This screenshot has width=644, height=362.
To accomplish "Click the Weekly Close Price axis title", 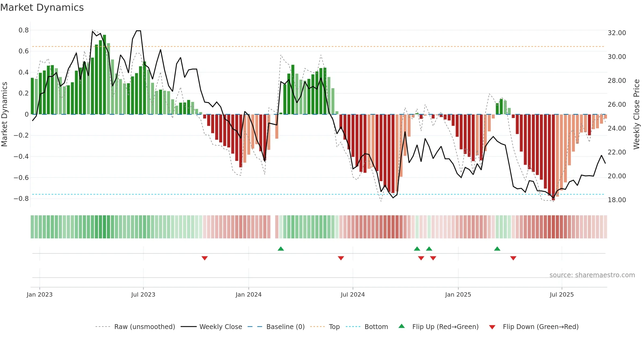I will coord(636,114).
